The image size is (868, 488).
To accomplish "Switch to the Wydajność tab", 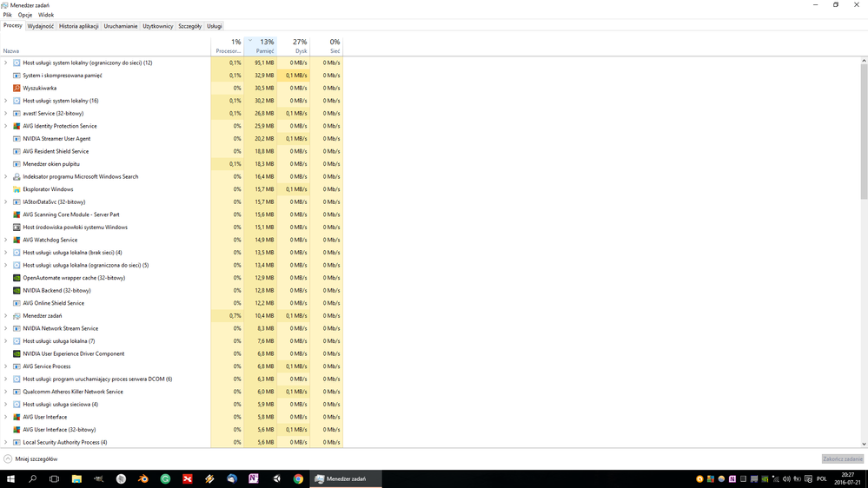I will pyautogui.click(x=40, y=26).
